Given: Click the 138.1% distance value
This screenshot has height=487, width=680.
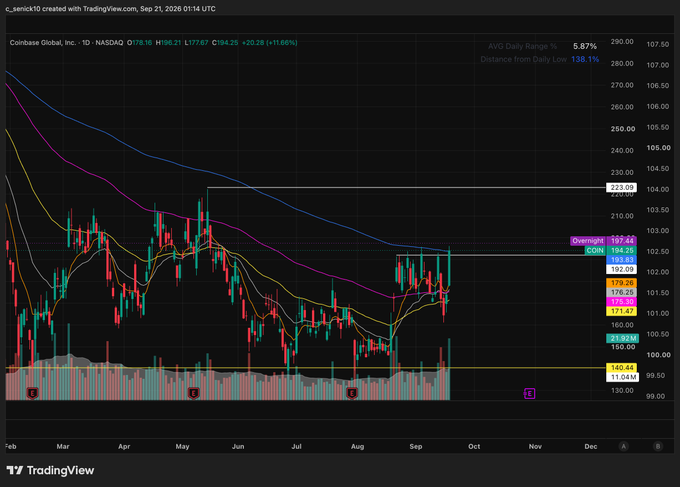Looking at the screenshot, I should tap(585, 59).
